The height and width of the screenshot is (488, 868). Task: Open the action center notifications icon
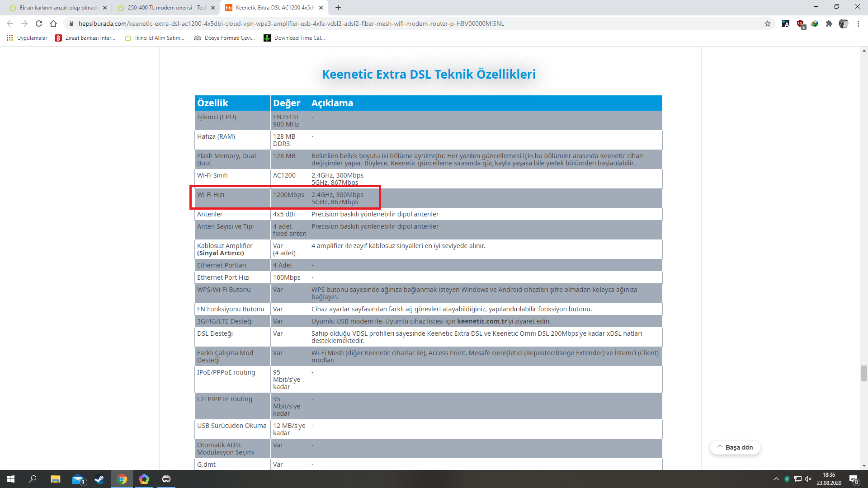point(854,479)
